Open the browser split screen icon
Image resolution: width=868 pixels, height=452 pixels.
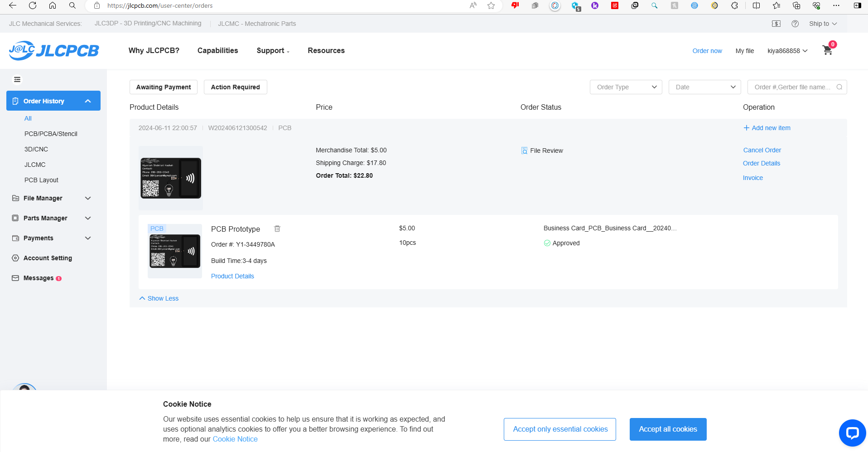coord(756,5)
